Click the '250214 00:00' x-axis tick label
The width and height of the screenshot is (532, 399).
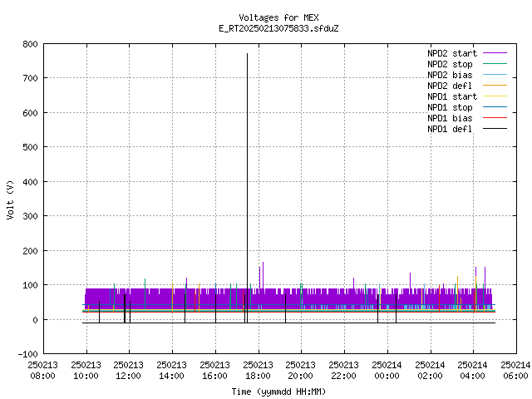387,371
